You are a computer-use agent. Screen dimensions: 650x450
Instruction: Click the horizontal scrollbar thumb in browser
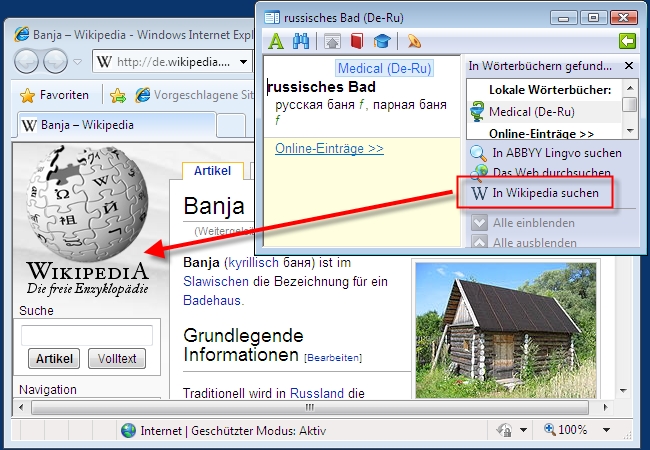coord(310,407)
